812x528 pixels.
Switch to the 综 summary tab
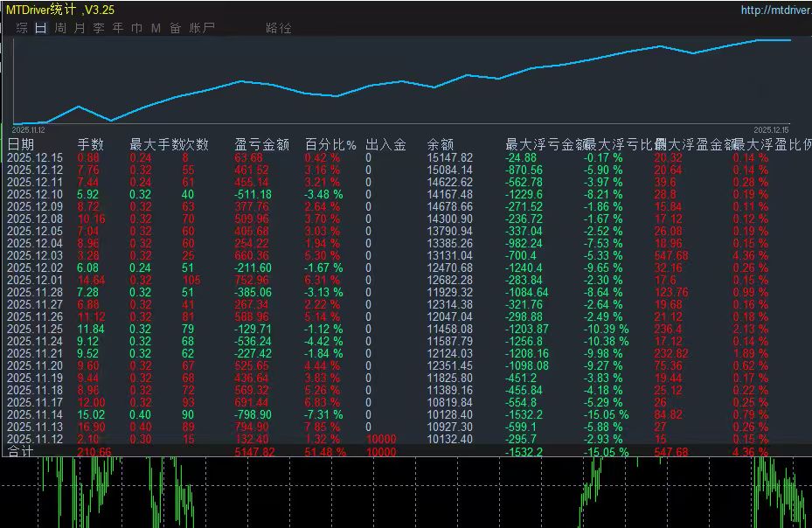click(22, 28)
